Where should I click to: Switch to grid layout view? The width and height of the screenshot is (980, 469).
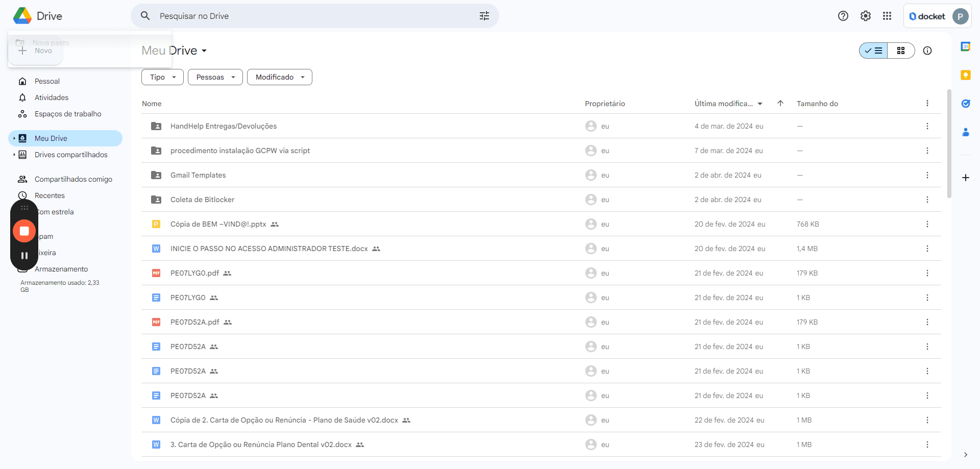[901, 51]
